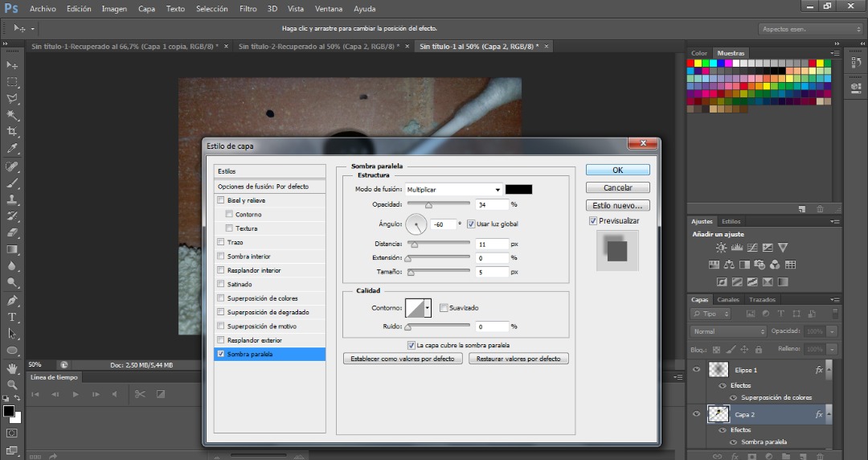Open the Filtro menu
The image size is (868, 460).
coord(248,9)
